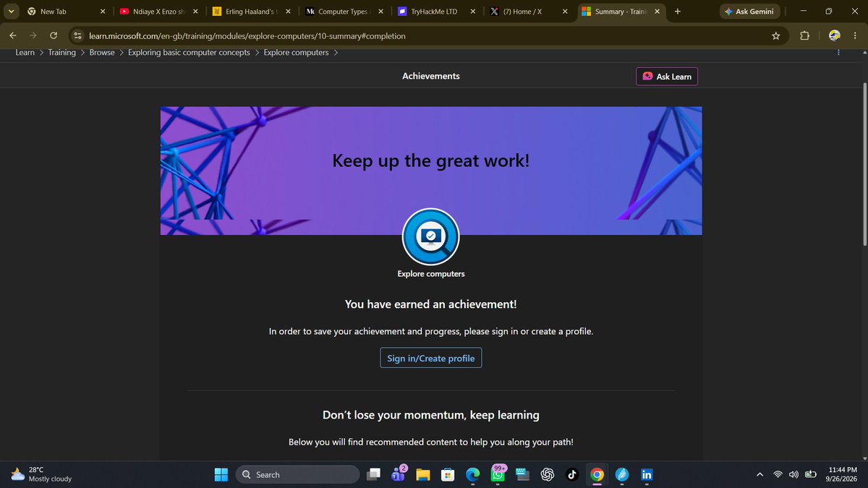Open the tab search dropdown arrow
This screenshot has height=488, width=868.
(10, 12)
